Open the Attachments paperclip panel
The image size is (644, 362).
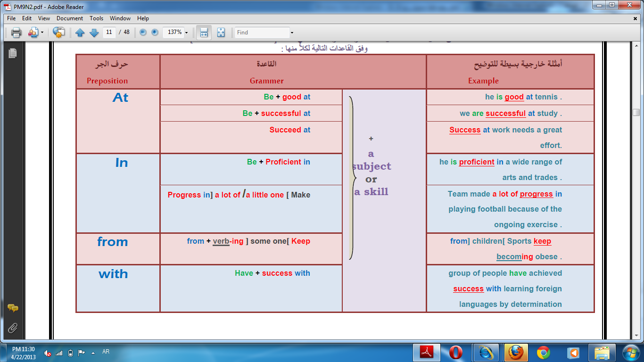coord(13,328)
